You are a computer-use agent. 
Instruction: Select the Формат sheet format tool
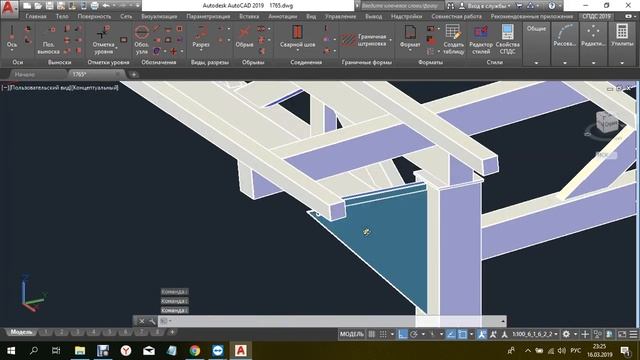tap(410, 37)
